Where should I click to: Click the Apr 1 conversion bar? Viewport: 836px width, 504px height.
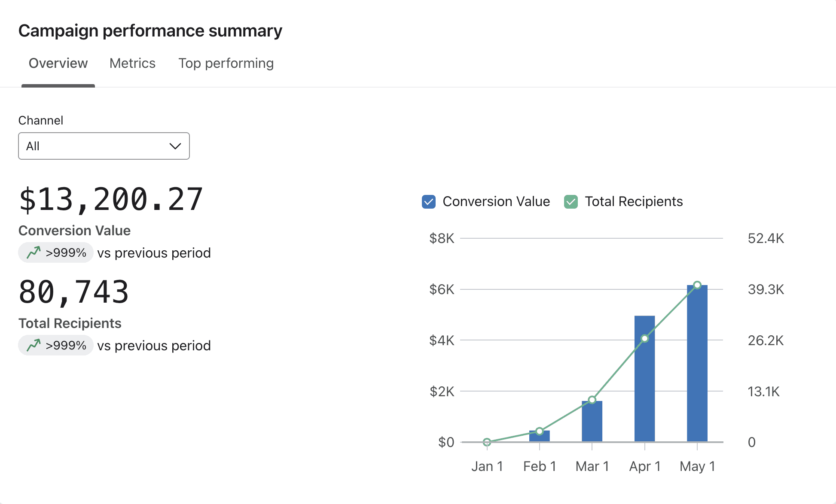pyautogui.click(x=644, y=395)
